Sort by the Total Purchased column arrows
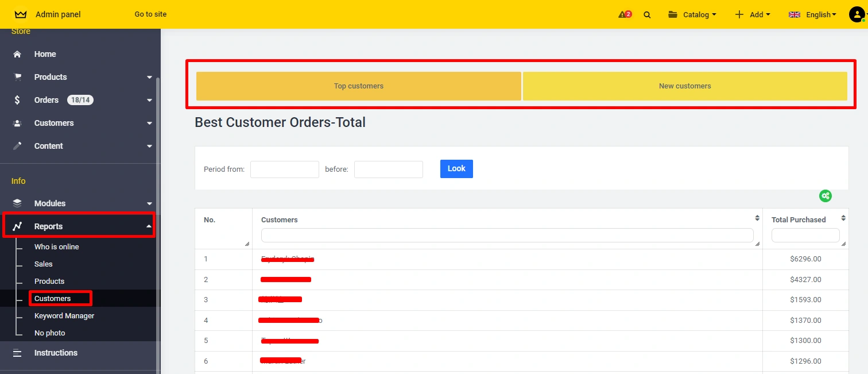The height and width of the screenshot is (374, 868). tap(843, 218)
